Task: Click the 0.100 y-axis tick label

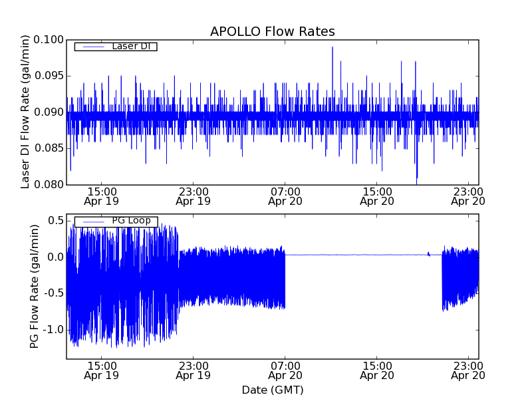Action: click(x=49, y=40)
